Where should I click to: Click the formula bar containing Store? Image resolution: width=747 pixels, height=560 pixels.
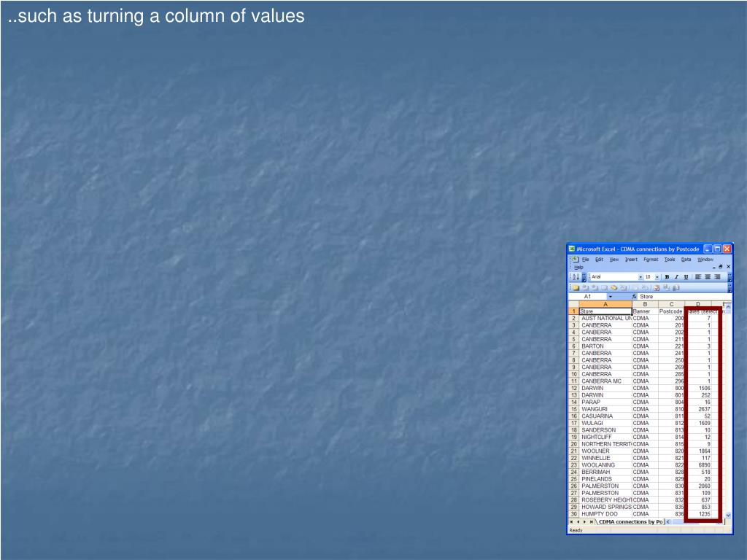point(684,296)
